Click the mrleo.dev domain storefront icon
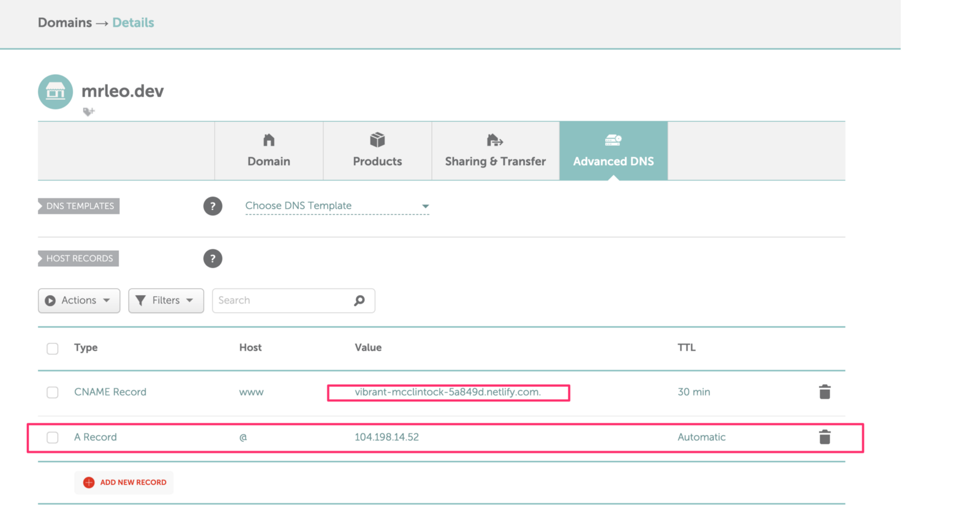This screenshot has width=980, height=527. click(55, 92)
